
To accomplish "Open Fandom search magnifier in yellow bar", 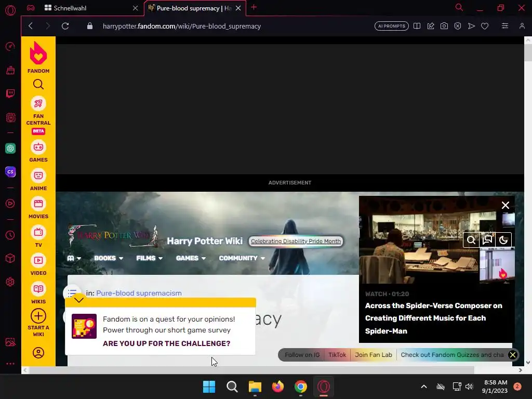I will tap(38, 84).
